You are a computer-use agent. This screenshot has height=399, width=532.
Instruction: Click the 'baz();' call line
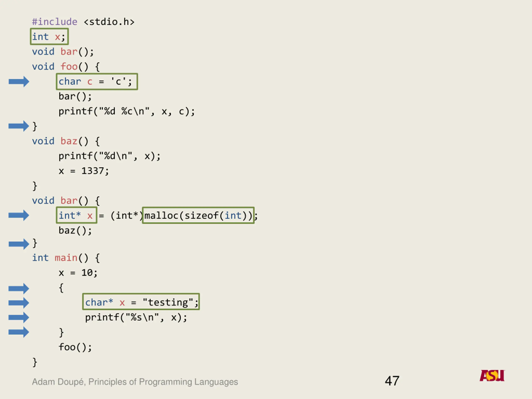[75, 231]
